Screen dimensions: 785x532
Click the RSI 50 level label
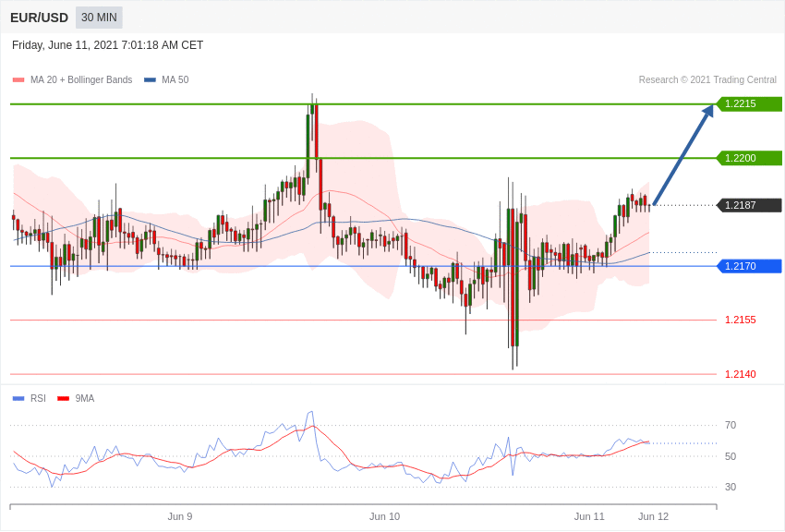731,456
